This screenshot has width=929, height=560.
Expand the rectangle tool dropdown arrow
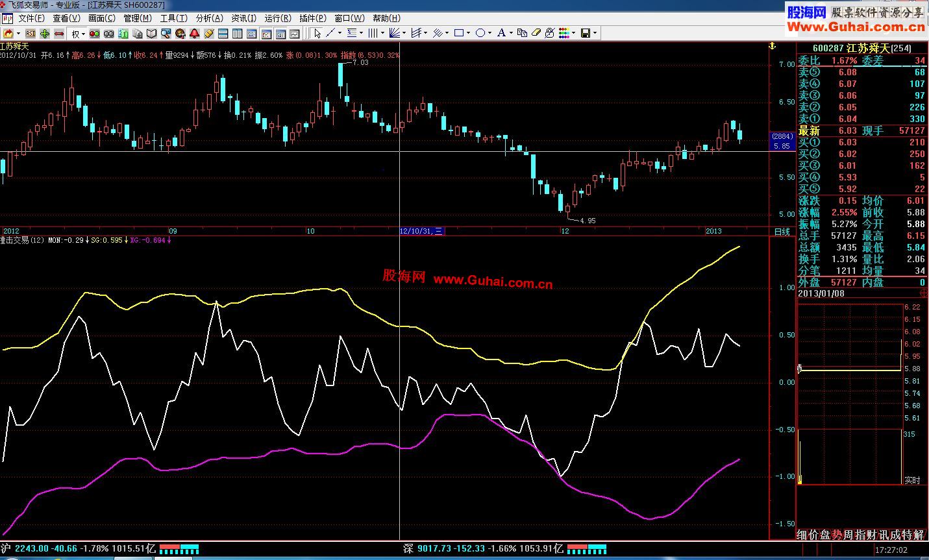(x=469, y=33)
